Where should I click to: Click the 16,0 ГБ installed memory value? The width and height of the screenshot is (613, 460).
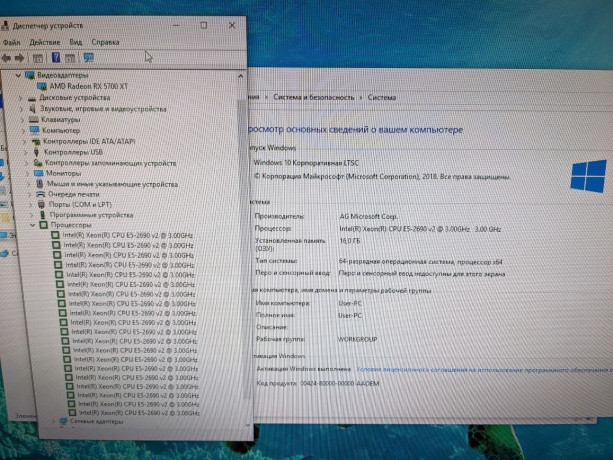click(x=350, y=241)
